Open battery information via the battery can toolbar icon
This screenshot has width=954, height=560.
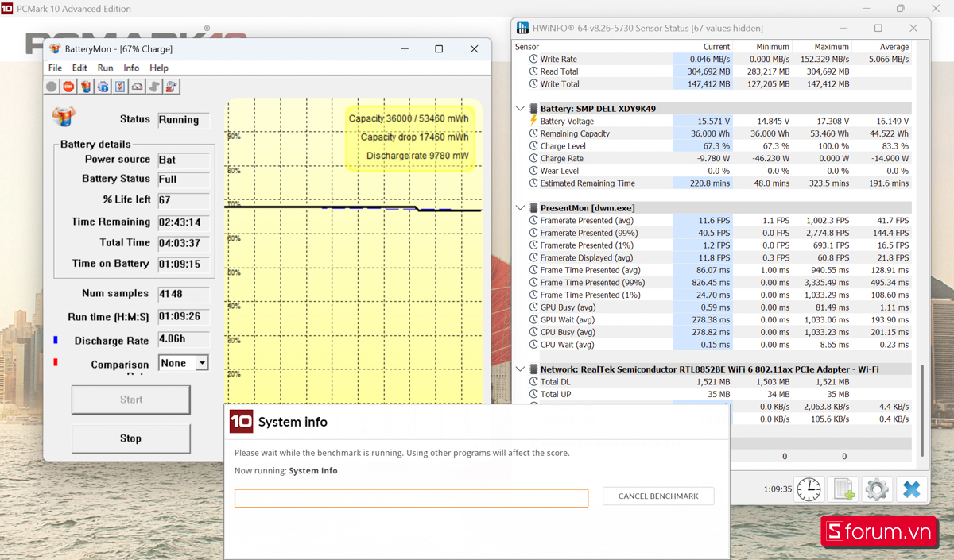click(x=86, y=87)
